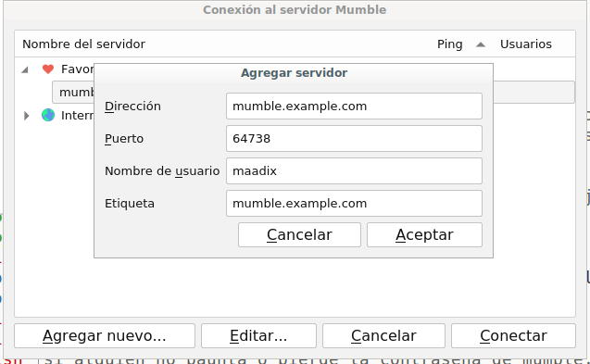The height and width of the screenshot is (364, 590).
Task: Click the Puerto field showing 64738
Action: tap(354, 139)
